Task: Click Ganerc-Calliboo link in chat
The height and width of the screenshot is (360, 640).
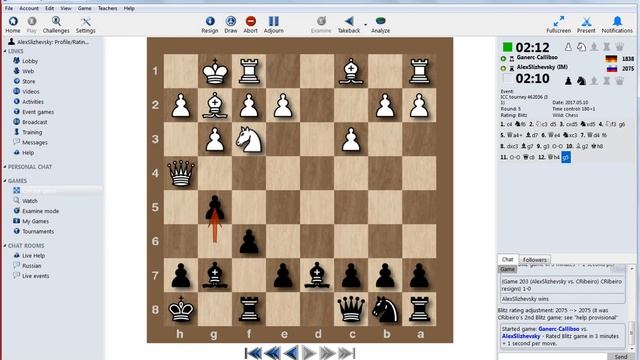Action: 559,329
